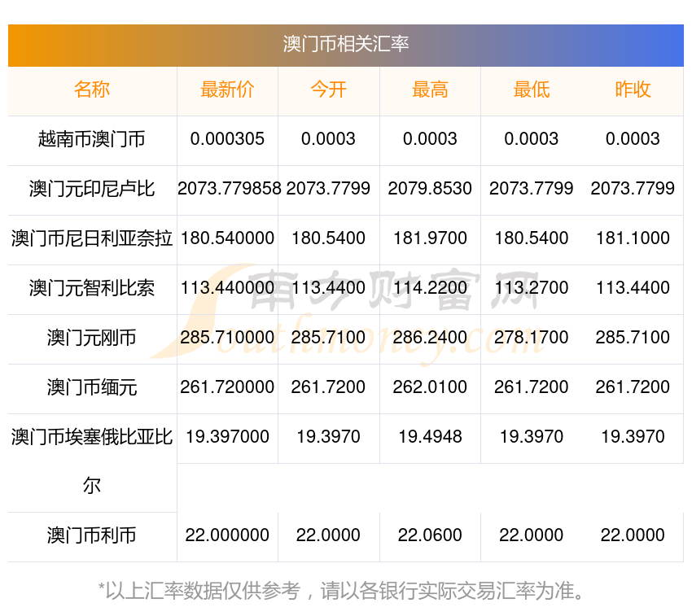This screenshot has width=692, height=616.
Task: Select the 22.0600 highest price cell
Action: click(430, 535)
